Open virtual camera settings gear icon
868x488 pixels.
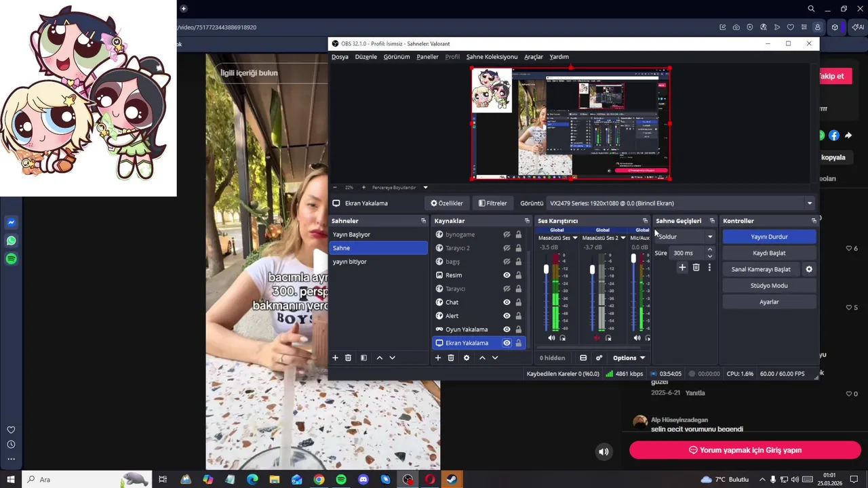808,269
